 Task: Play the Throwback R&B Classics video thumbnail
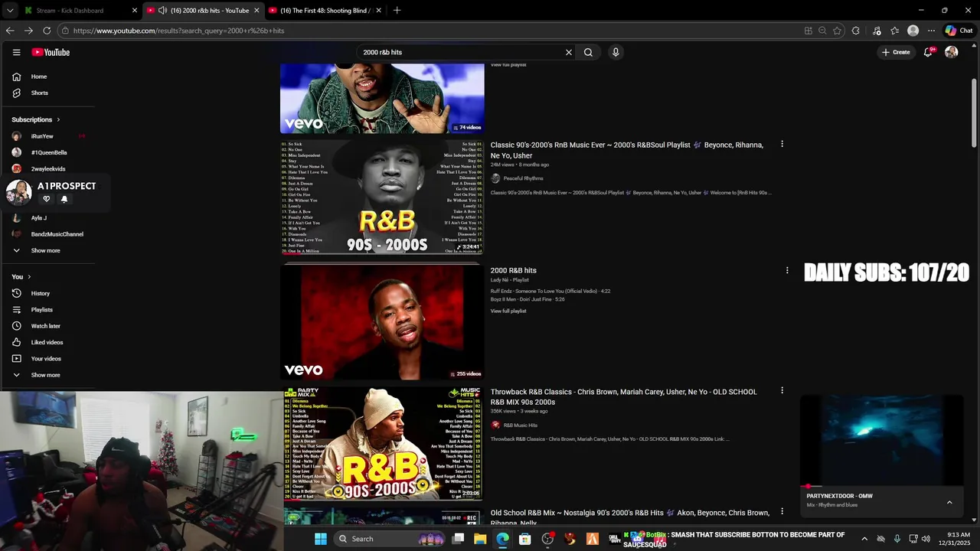pos(382,443)
